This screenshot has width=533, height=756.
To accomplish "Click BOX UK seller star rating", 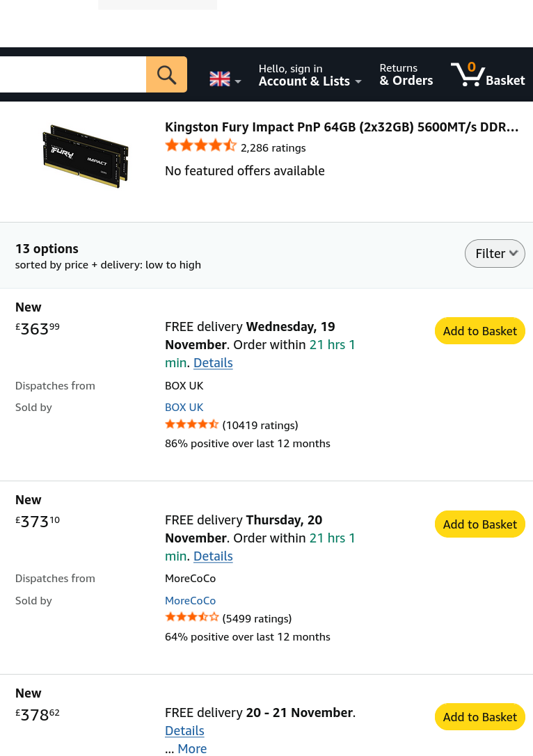I will point(191,425).
